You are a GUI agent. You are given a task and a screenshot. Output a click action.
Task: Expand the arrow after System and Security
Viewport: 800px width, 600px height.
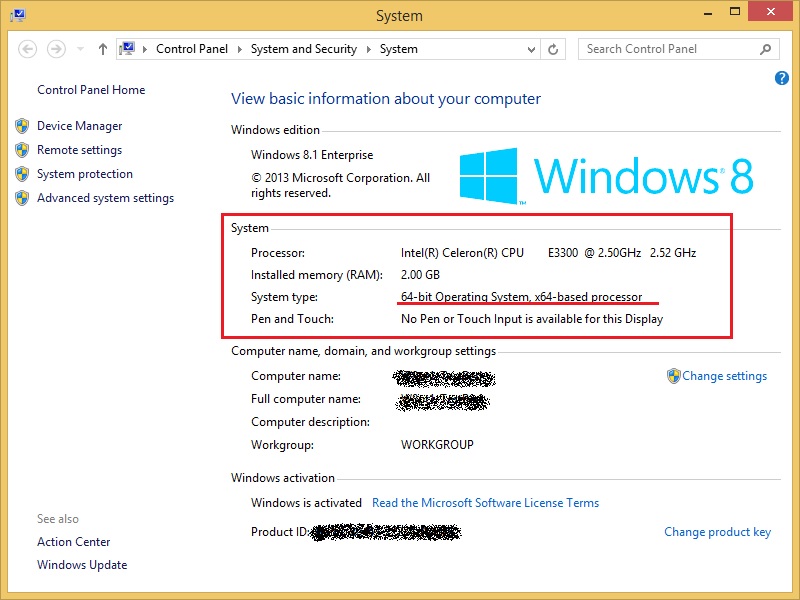[368, 49]
